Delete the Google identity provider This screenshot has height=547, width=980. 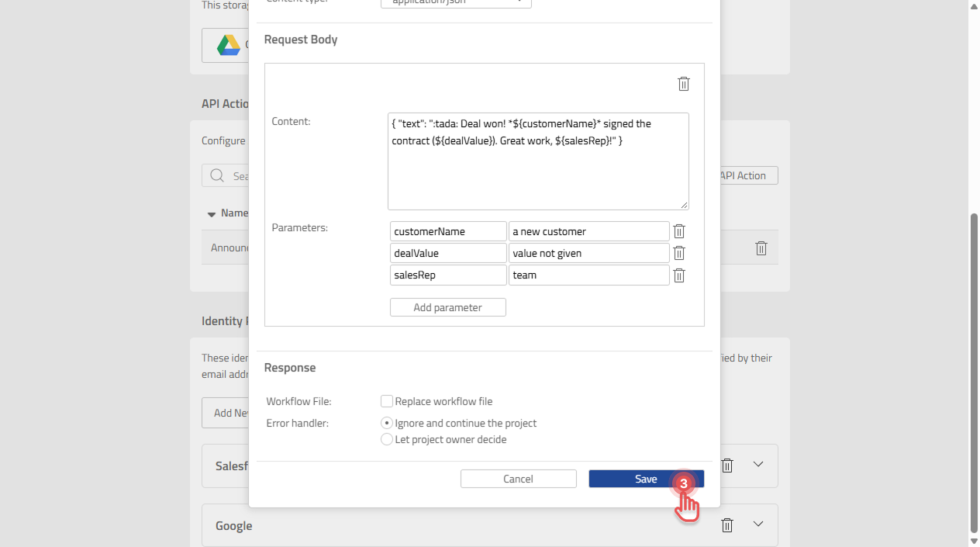pyautogui.click(x=727, y=525)
